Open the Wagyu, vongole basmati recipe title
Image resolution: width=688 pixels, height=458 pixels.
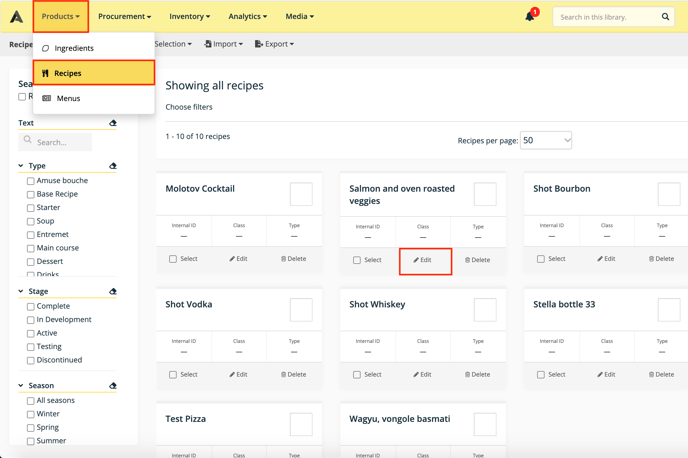click(400, 419)
